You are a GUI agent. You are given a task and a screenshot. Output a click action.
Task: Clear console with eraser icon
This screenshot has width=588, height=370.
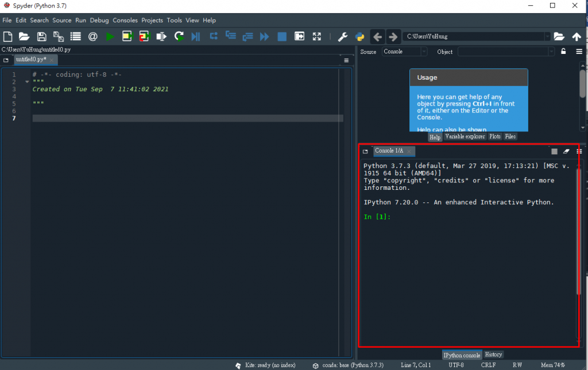pyautogui.click(x=566, y=151)
